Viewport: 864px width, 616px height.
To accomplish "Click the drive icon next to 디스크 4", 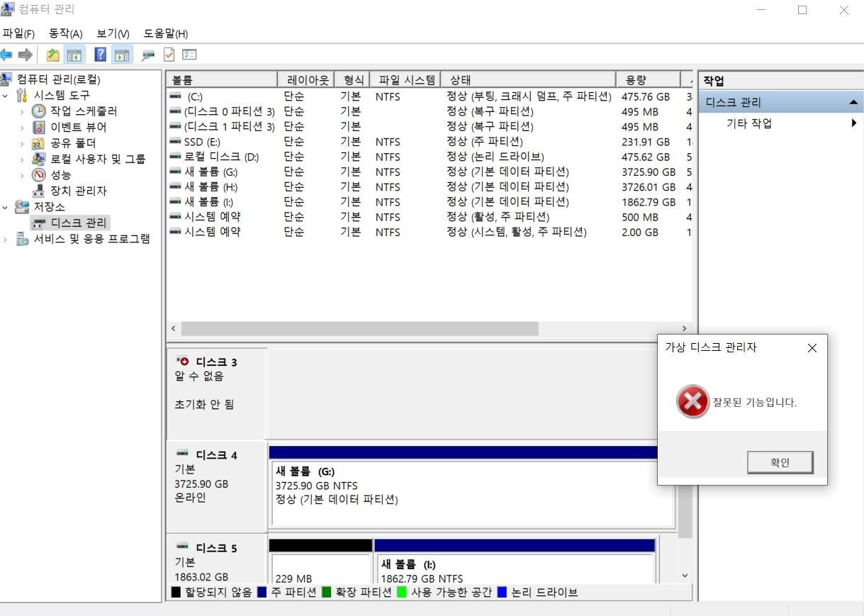I will coord(182,454).
